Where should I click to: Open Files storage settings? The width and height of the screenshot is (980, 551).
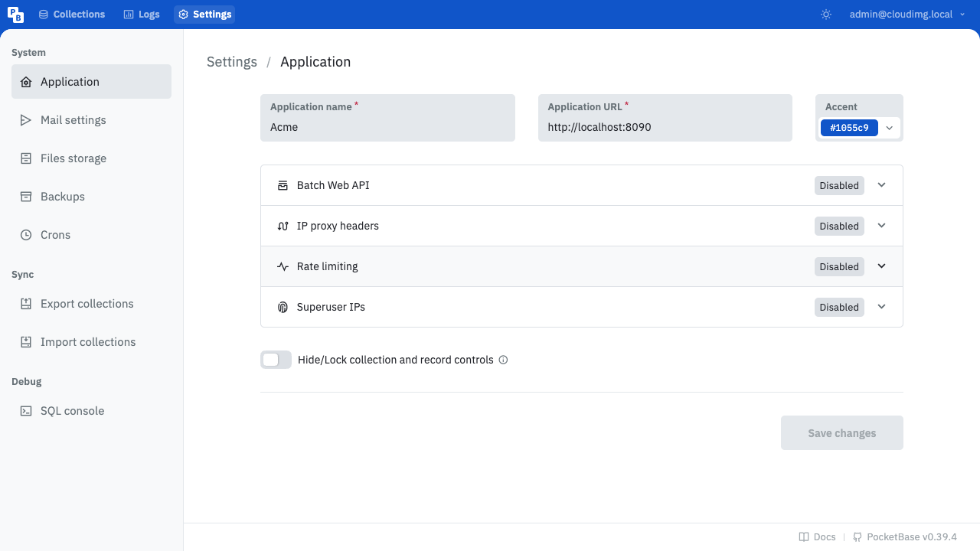click(x=91, y=158)
